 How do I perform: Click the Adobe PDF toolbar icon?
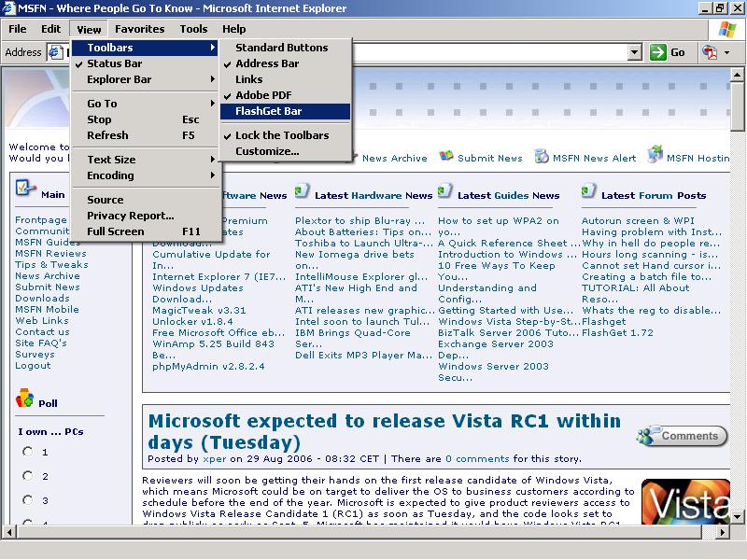(710, 52)
